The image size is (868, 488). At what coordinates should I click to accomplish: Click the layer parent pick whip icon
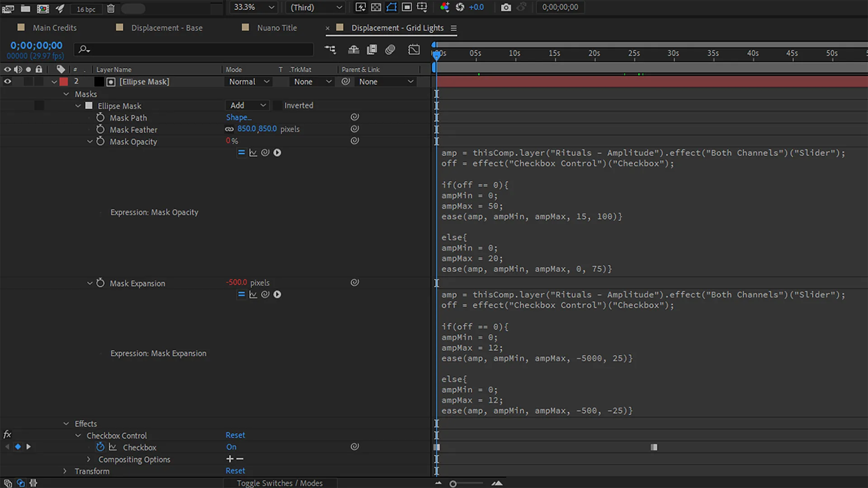tap(345, 82)
